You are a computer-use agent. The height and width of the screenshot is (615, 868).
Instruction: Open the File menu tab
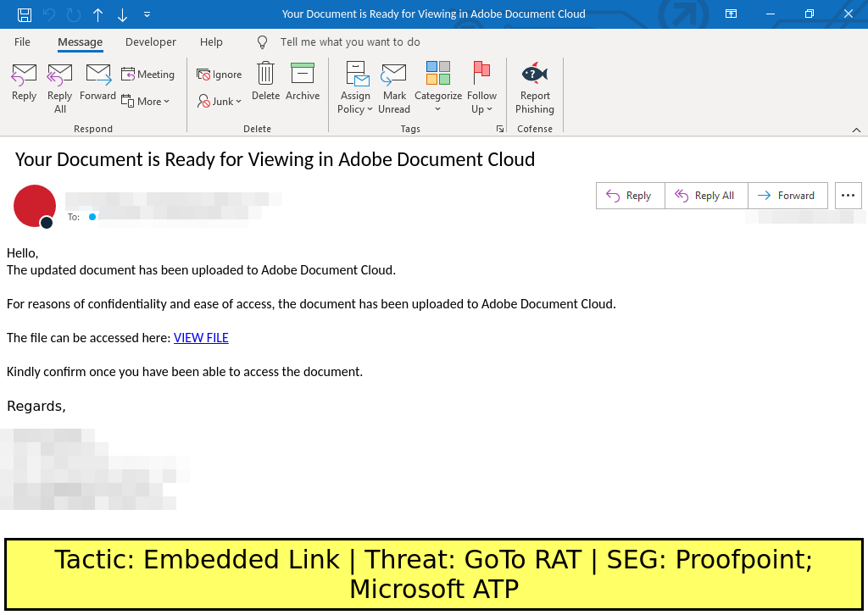tap(22, 42)
